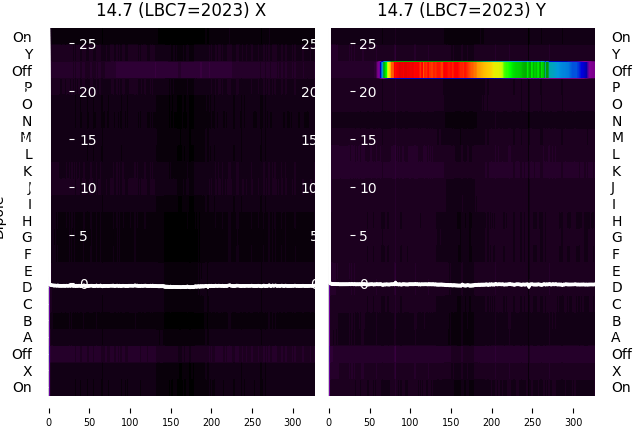
Task: Click the "G" dipole label on left axis
Action: pos(27,238)
